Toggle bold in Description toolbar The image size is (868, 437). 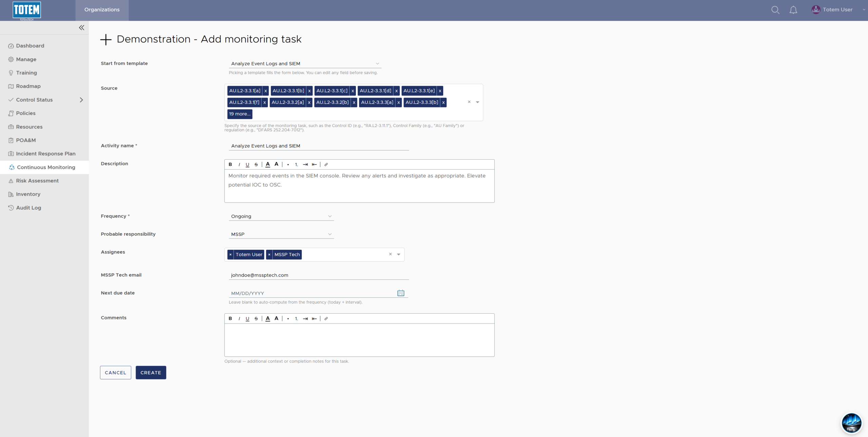click(x=230, y=164)
